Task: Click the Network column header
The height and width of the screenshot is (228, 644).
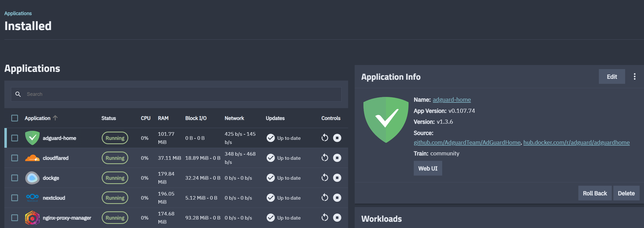Action: 234,118
